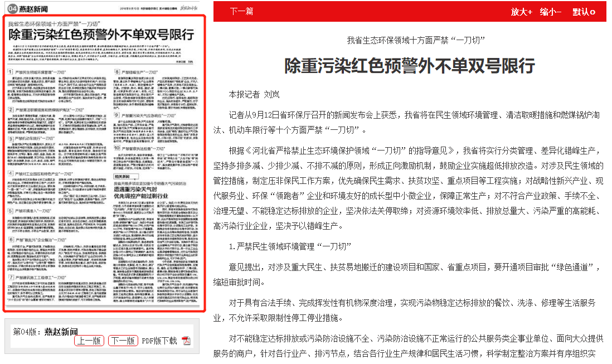Click the numbered "8" section box in page image
Image resolution: width=612 pixels, height=364 pixels.
pyautogui.click(x=118, y=72)
